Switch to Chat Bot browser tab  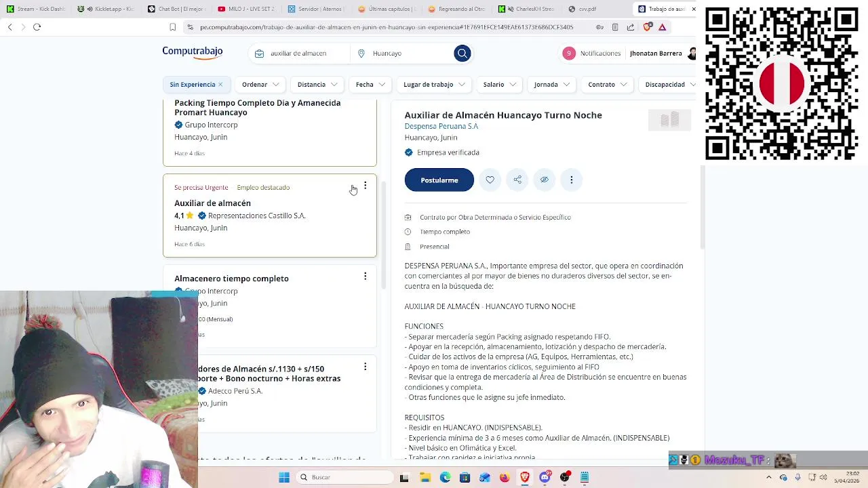pos(176,9)
